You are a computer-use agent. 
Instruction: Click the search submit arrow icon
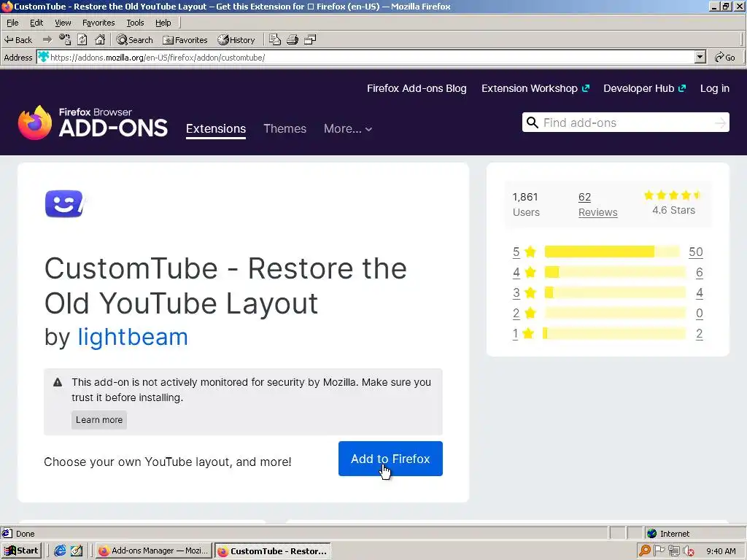click(x=720, y=123)
